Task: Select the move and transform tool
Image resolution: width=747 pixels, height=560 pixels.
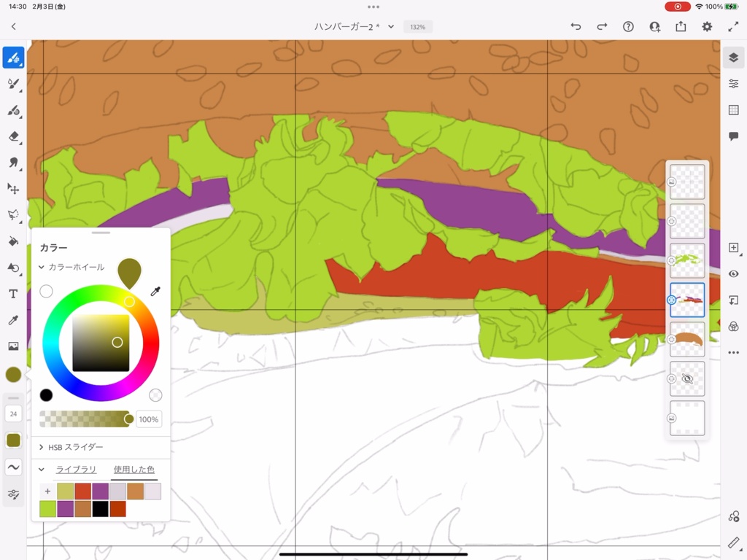Action: [x=13, y=189]
